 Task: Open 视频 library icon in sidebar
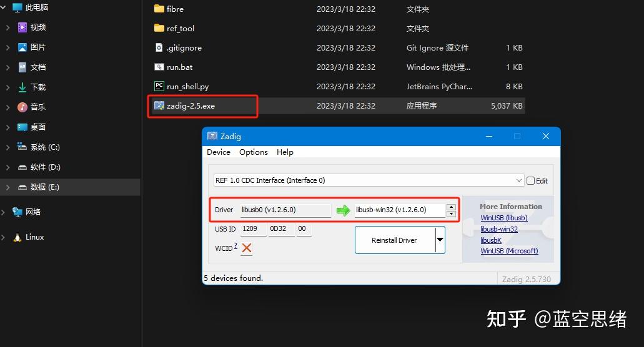[22, 27]
